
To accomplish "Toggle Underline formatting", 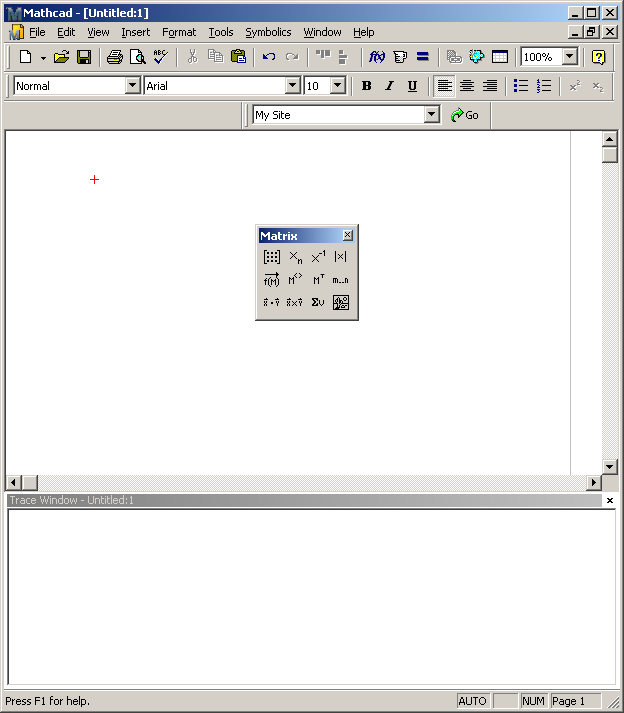I will pyautogui.click(x=412, y=86).
